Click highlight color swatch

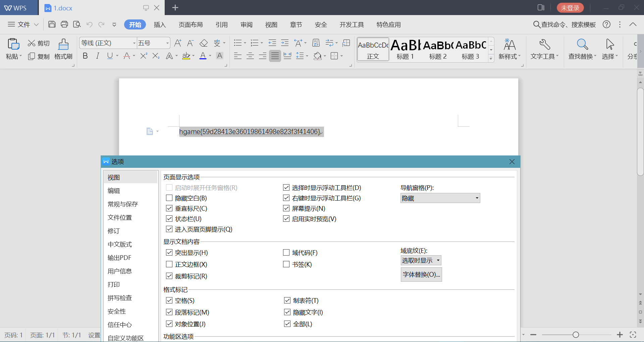186,56
